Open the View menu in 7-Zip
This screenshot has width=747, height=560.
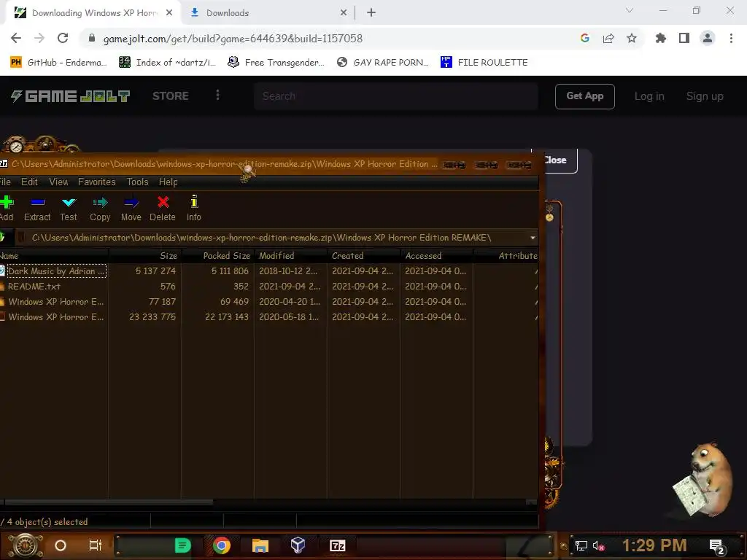[x=58, y=182]
